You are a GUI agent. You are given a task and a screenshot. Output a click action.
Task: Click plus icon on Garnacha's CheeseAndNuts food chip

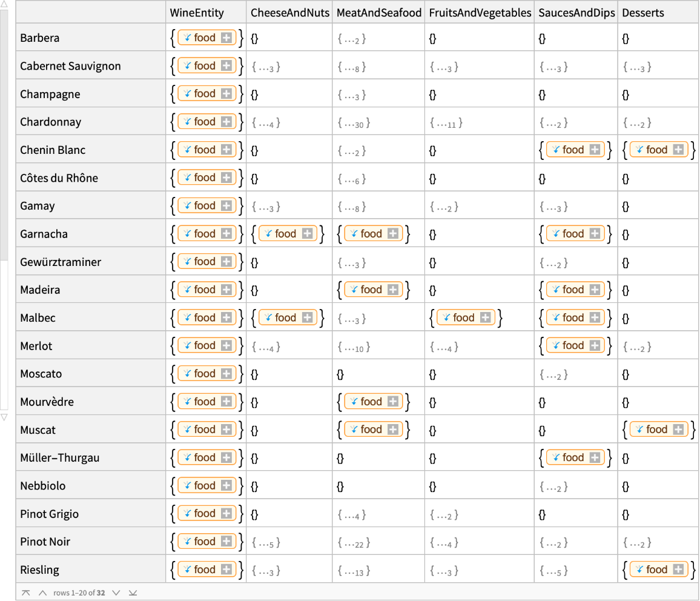coord(308,234)
